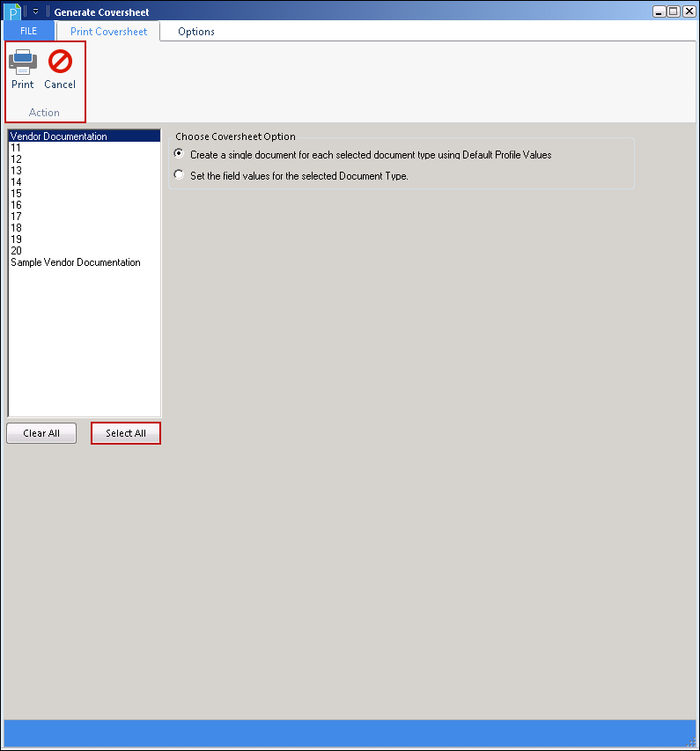
Task: Open the FILE menu
Action: tap(29, 31)
